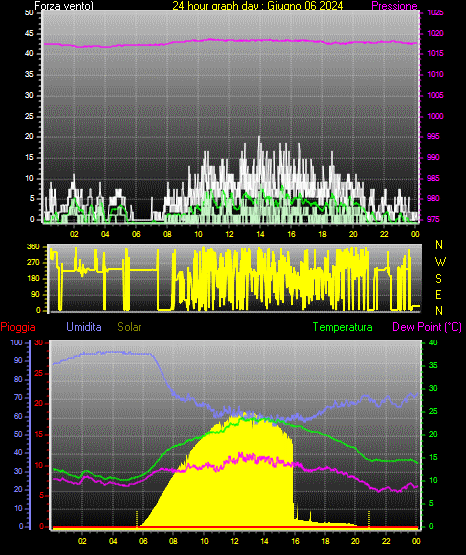Click the 16 hour tick under the temperature chart
This screenshot has height=555, width=466.
(295, 541)
